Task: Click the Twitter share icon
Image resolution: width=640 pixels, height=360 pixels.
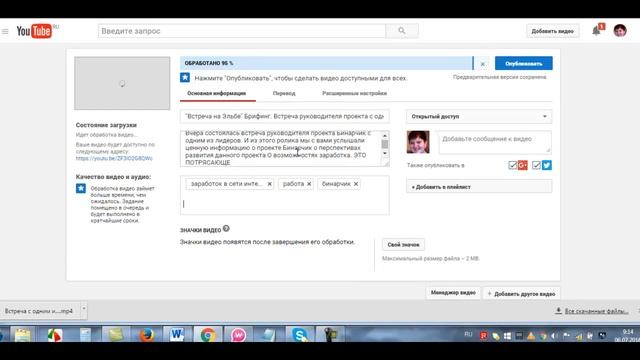Action: [x=547, y=165]
